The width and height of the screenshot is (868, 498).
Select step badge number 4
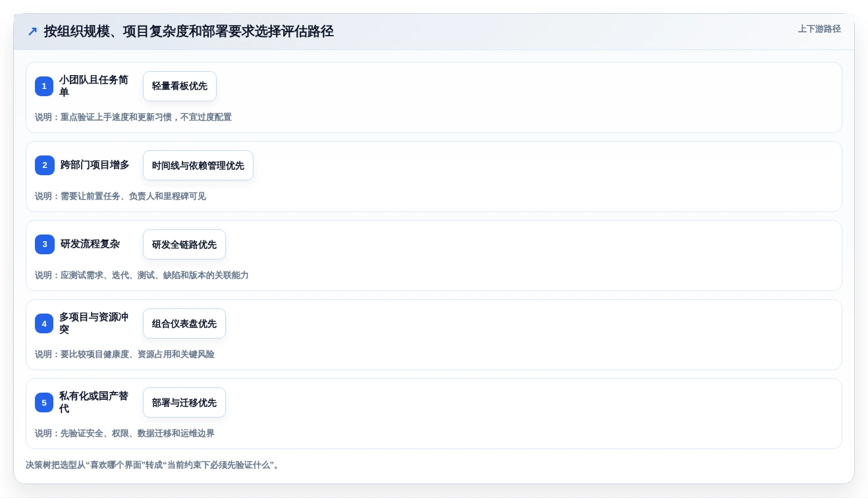point(44,323)
